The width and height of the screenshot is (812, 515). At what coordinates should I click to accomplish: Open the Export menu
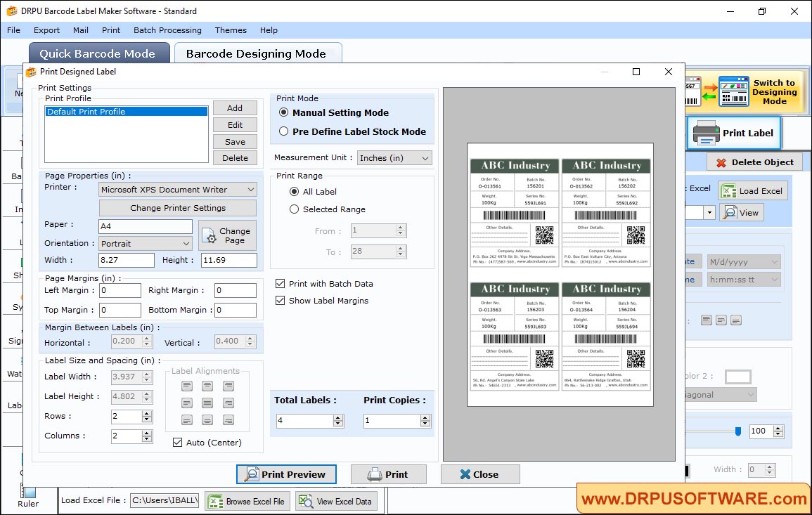point(46,30)
